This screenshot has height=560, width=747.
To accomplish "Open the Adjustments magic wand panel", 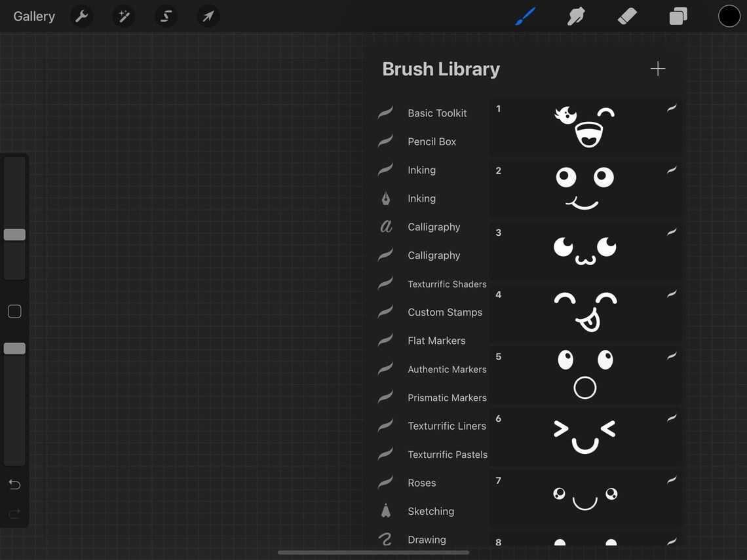I will 124,16.
